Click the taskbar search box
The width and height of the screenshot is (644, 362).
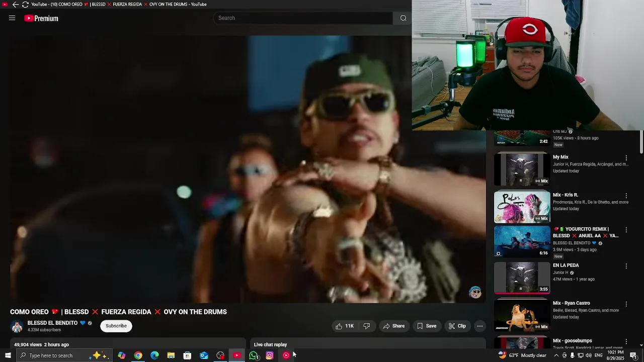click(64, 355)
